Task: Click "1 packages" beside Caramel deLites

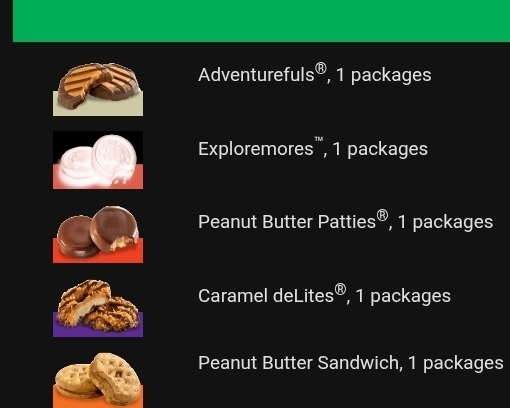Action: point(403,297)
